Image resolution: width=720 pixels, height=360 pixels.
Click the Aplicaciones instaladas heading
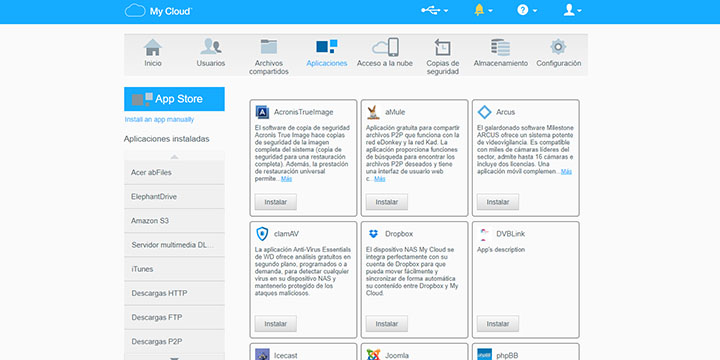click(x=167, y=139)
